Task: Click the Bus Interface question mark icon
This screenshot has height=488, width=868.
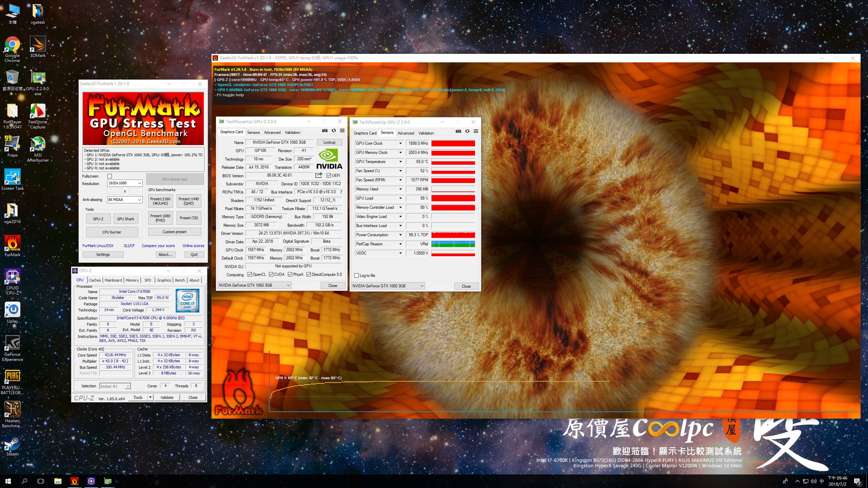Action: [341, 192]
